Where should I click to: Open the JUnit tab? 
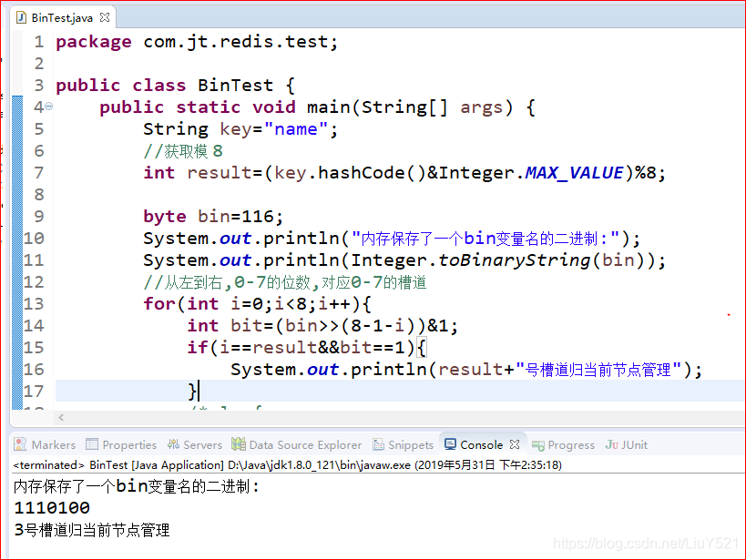click(627, 444)
